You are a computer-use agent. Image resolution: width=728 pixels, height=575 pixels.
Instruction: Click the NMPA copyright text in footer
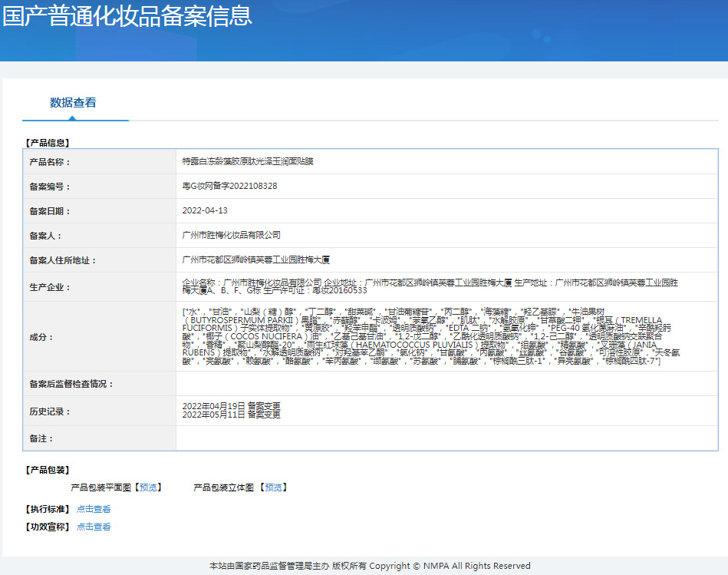(364, 565)
